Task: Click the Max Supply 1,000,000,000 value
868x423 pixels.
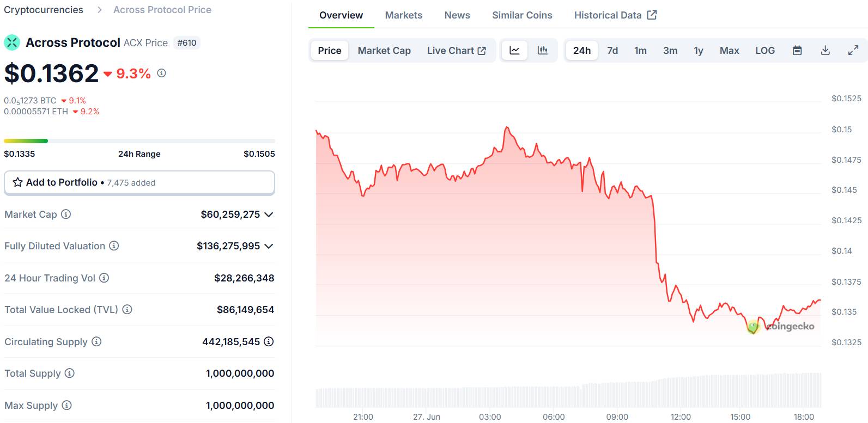Action: pyautogui.click(x=240, y=406)
